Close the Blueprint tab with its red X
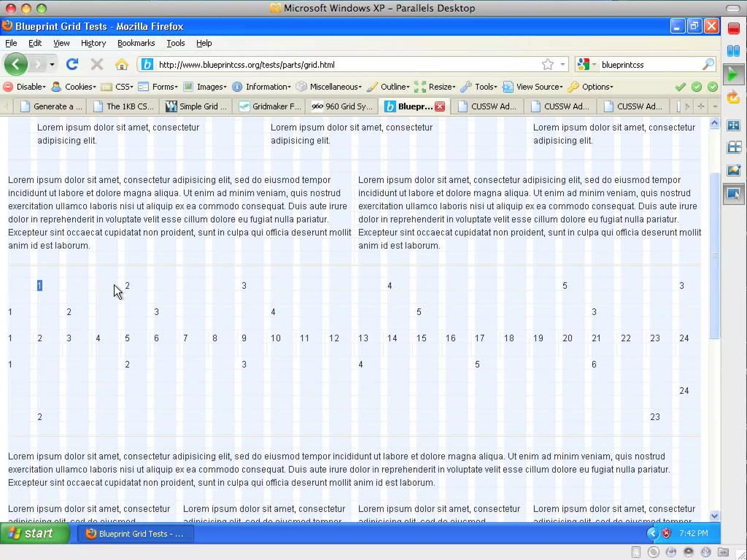The height and width of the screenshot is (560, 747). [440, 106]
